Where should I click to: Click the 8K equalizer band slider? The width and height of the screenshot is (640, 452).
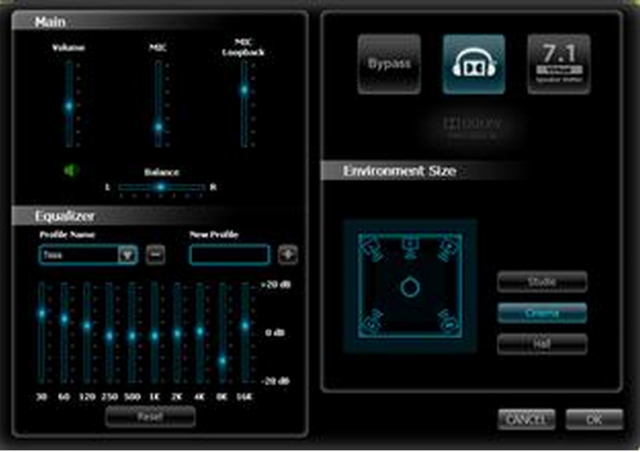222,359
